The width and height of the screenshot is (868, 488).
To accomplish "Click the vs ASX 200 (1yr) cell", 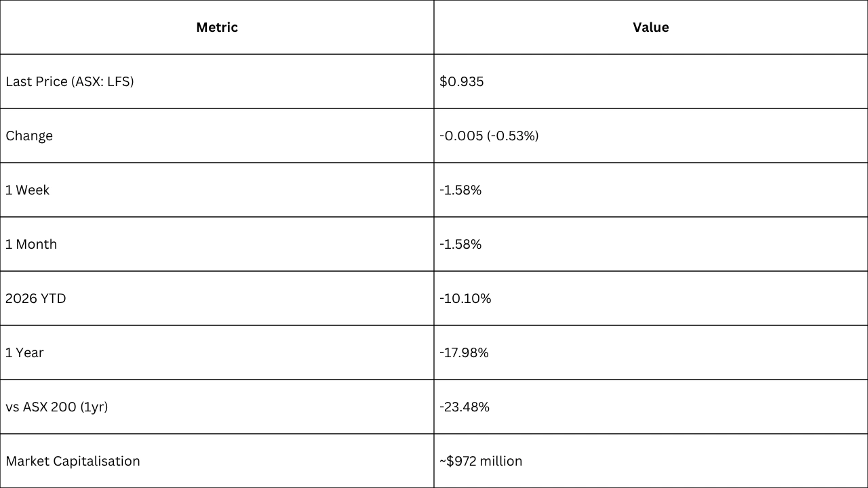I will pyautogui.click(x=57, y=407).
